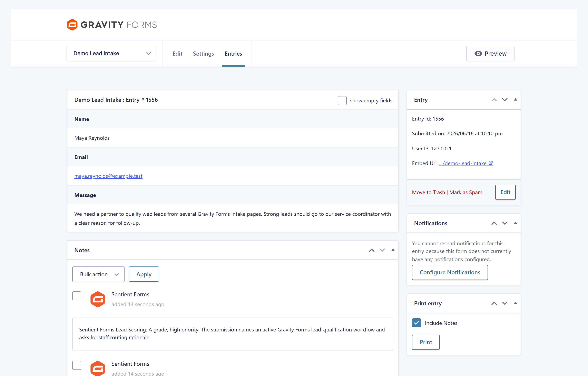The height and width of the screenshot is (376, 588).
Task: Click the Edit button in Entry panel
Action: tap(505, 192)
